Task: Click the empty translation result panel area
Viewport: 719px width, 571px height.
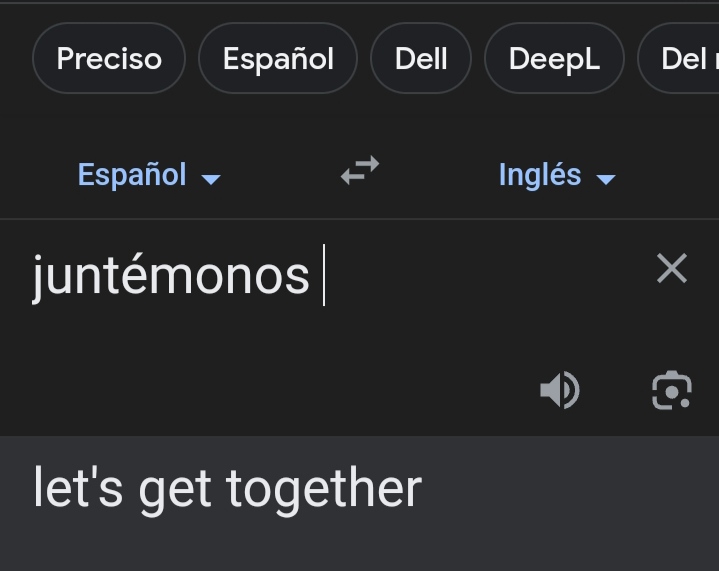Action: (569, 504)
